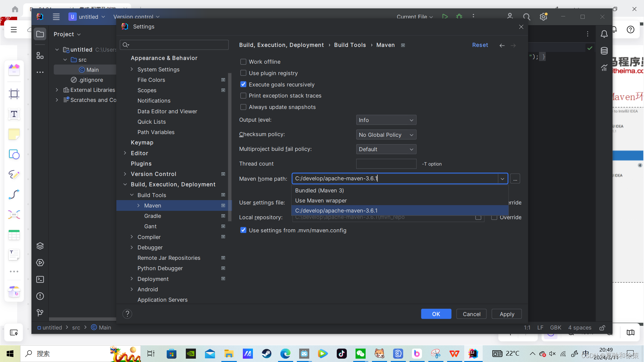
Task: Collapse Build, Execution, Deployment section
Action: tap(125, 184)
